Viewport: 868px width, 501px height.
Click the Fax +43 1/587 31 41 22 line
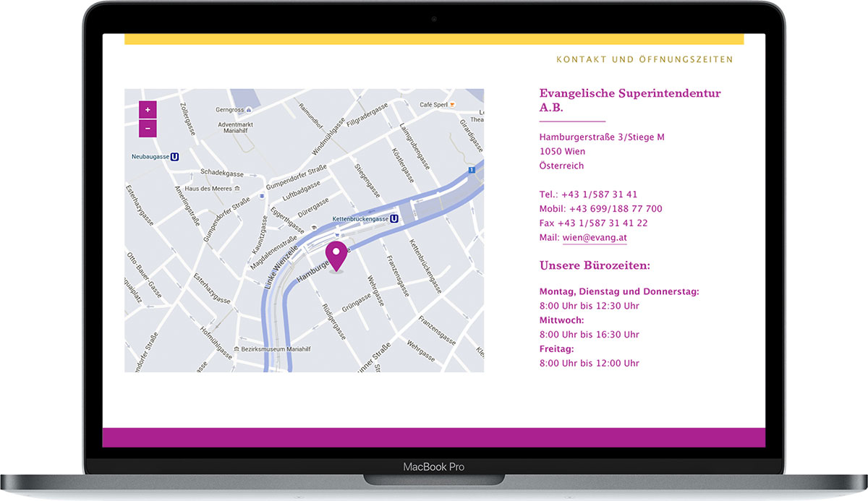pyautogui.click(x=593, y=223)
